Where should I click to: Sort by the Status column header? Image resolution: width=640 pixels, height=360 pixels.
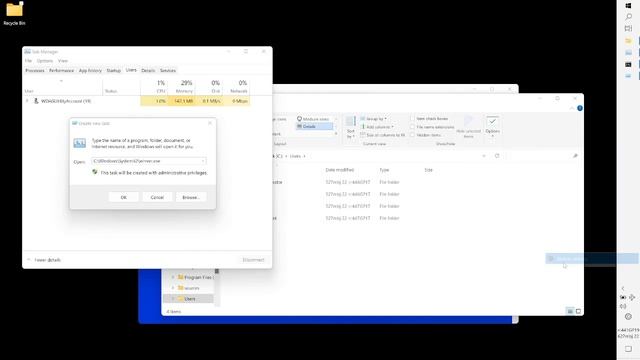pyautogui.click(x=122, y=87)
